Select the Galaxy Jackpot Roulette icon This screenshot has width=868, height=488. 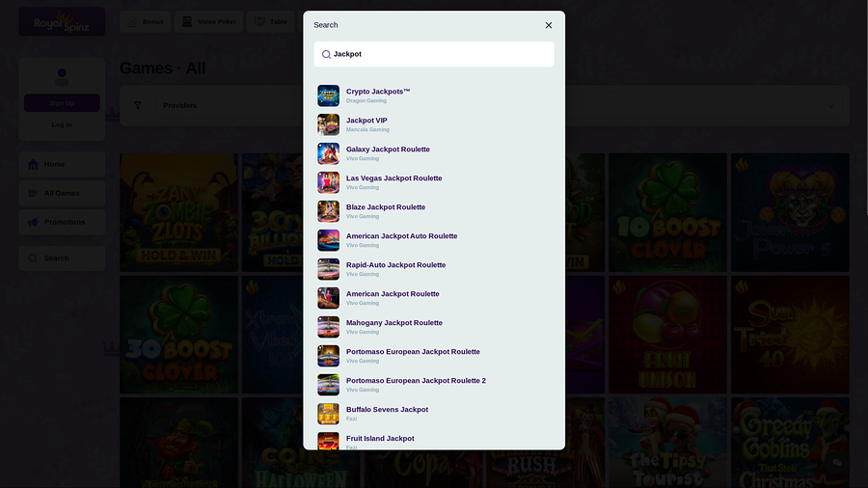(328, 153)
